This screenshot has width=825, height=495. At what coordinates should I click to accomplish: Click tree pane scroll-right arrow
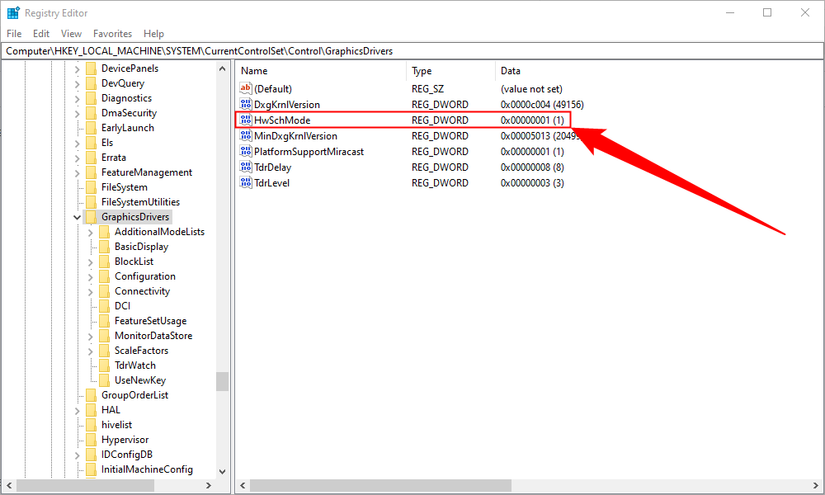(208, 486)
